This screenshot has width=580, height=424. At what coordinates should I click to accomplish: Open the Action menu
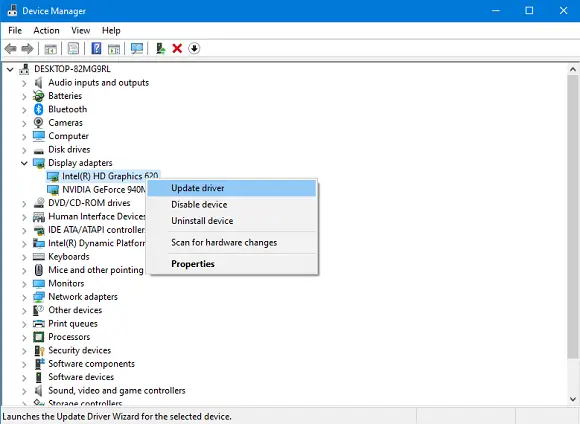tap(46, 30)
